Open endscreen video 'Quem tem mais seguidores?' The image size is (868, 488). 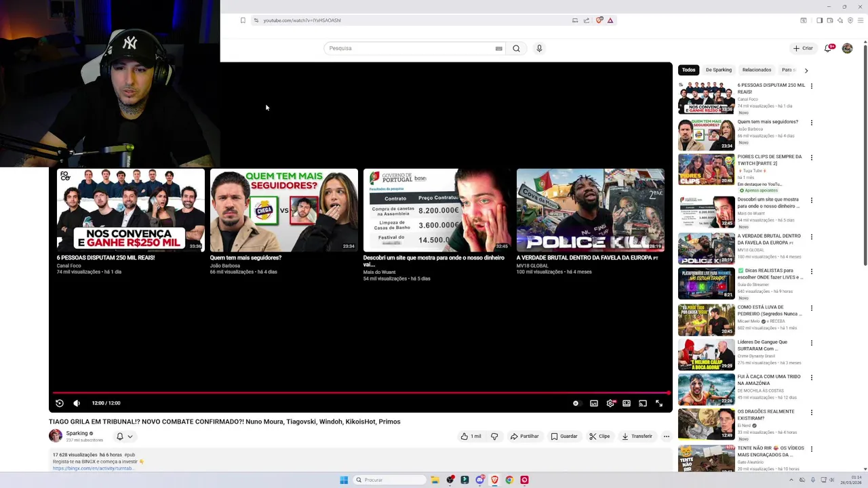pos(283,210)
